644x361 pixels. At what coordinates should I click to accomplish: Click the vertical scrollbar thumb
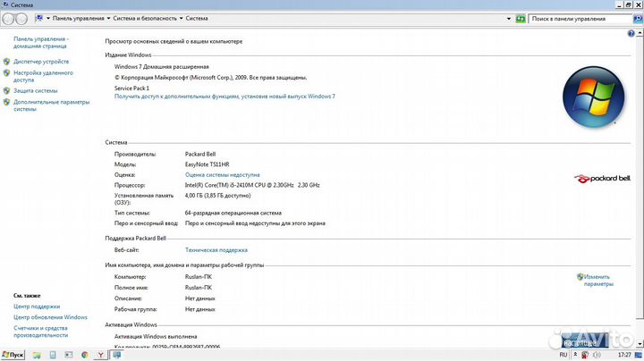click(x=640, y=178)
